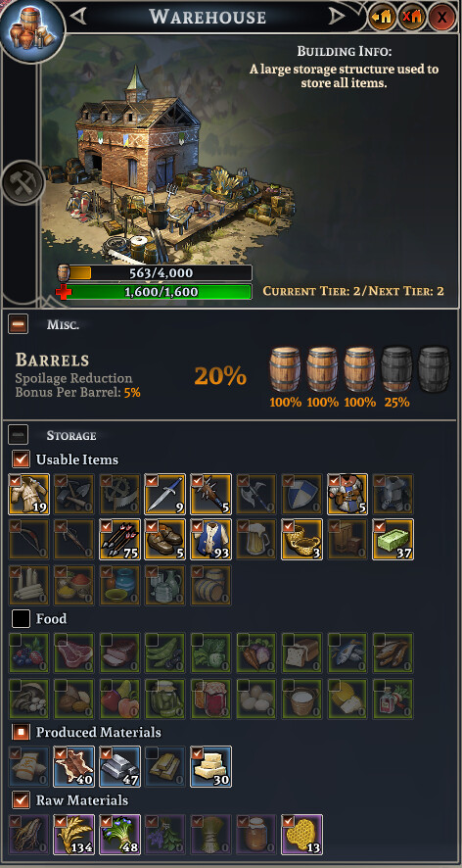Screen dimensions: 462x868
Task: Select the leather shoes item slot
Action: click(x=165, y=539)
